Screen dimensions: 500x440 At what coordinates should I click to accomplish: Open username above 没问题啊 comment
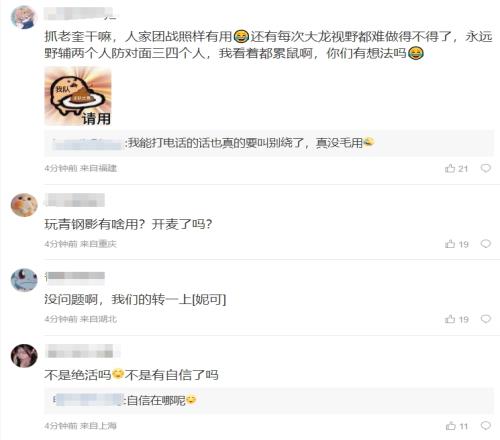click(75, 277)
